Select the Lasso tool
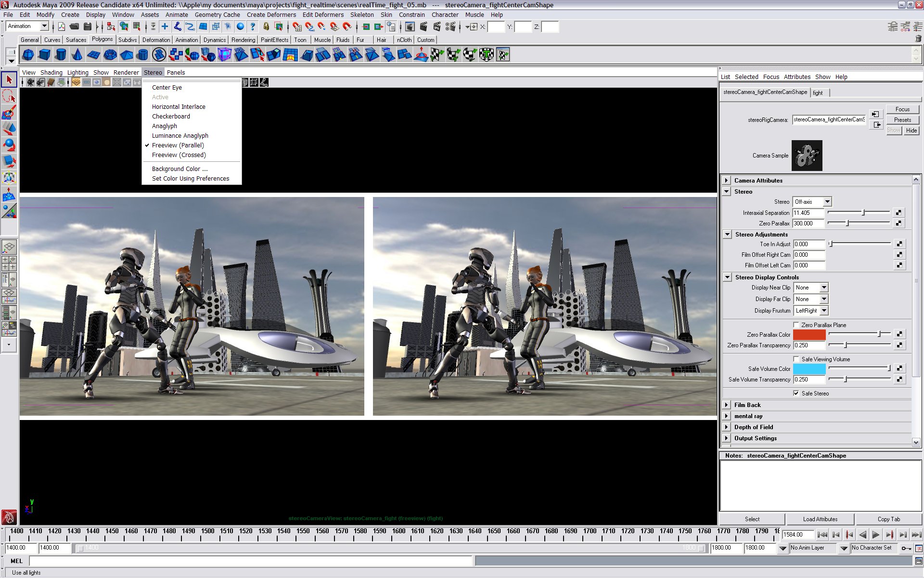 click(x=9, y=96)
